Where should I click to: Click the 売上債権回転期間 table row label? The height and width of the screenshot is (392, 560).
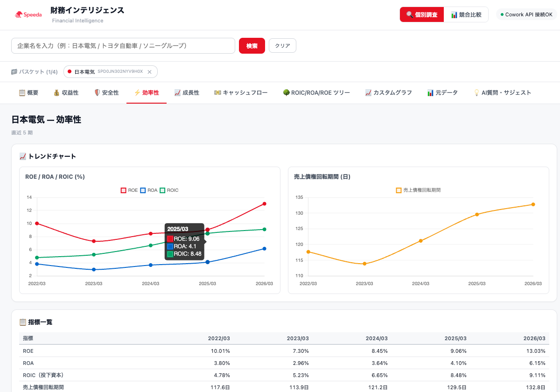pyautogui.click(x=43, y=387)
